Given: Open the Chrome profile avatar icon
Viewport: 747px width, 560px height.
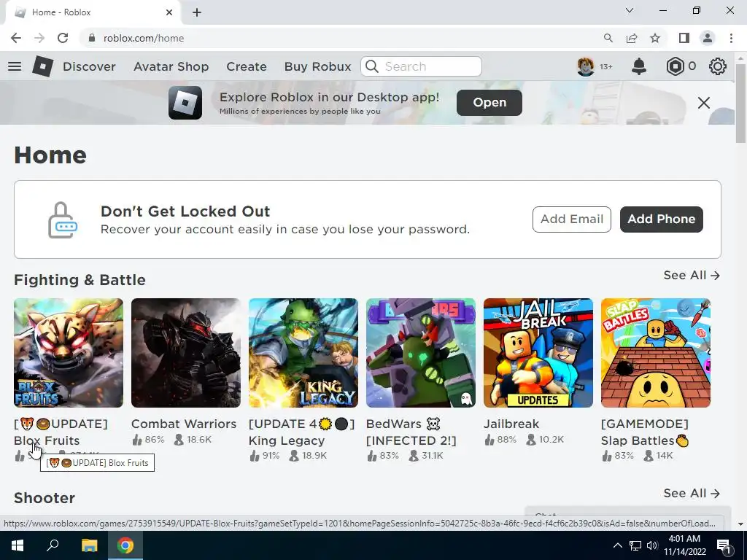Looking at the screenshot, I should pos(708,38).
